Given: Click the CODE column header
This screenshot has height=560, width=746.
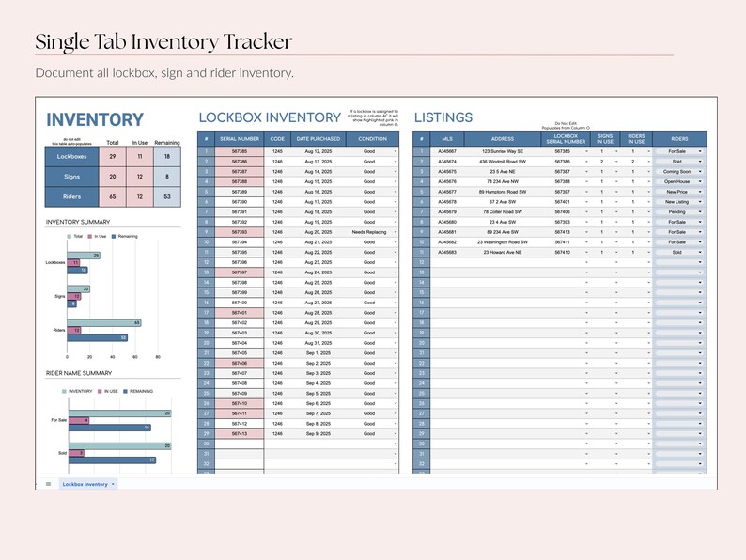Looking at the screenshot, I should coord(277,139).
